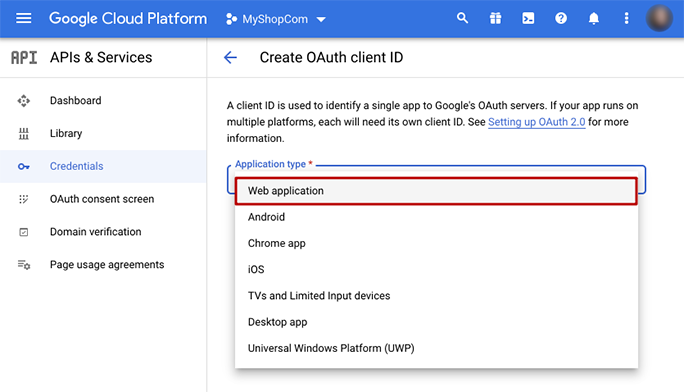Screen dimensions: 684x392
Task: Open notifications bell icon
Action: coord(594,18)
